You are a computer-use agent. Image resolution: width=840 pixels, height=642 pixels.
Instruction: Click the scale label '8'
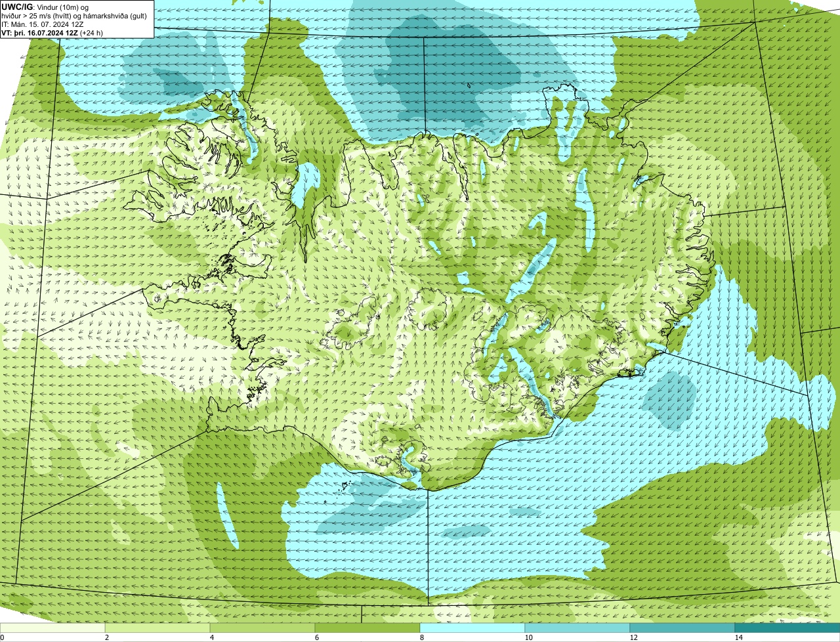[x=421, y=637]
